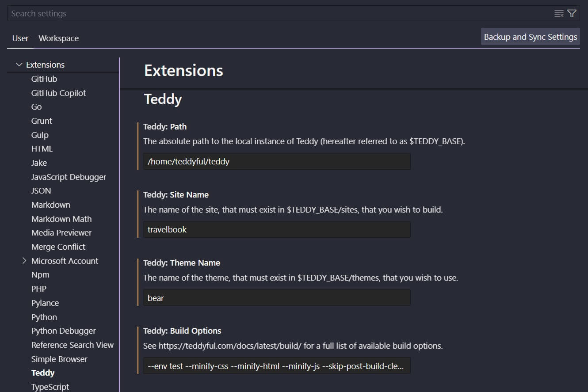Select JSON in the settings tree

coord(41,190)
